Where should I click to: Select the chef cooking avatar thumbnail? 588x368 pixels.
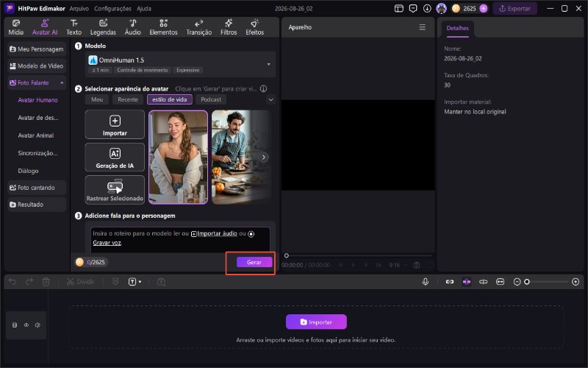click(x=241, y=158)
